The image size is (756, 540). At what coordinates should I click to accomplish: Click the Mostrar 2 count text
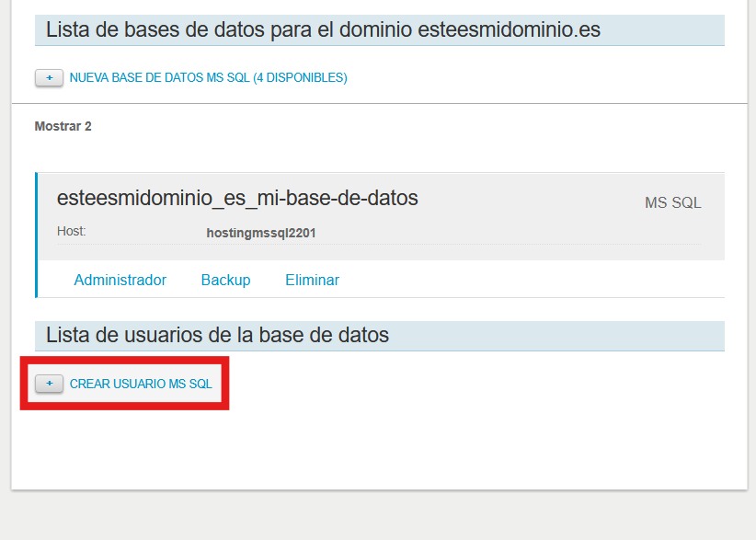pos(63,126)
